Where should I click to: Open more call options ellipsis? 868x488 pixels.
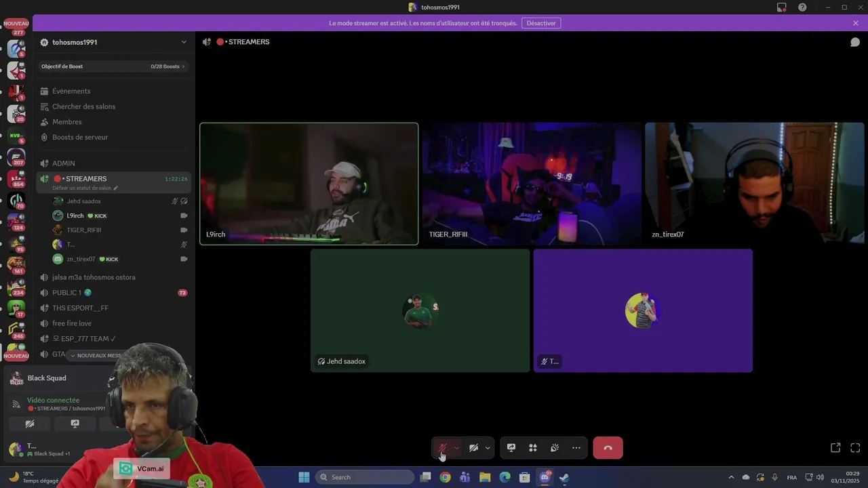576,448
